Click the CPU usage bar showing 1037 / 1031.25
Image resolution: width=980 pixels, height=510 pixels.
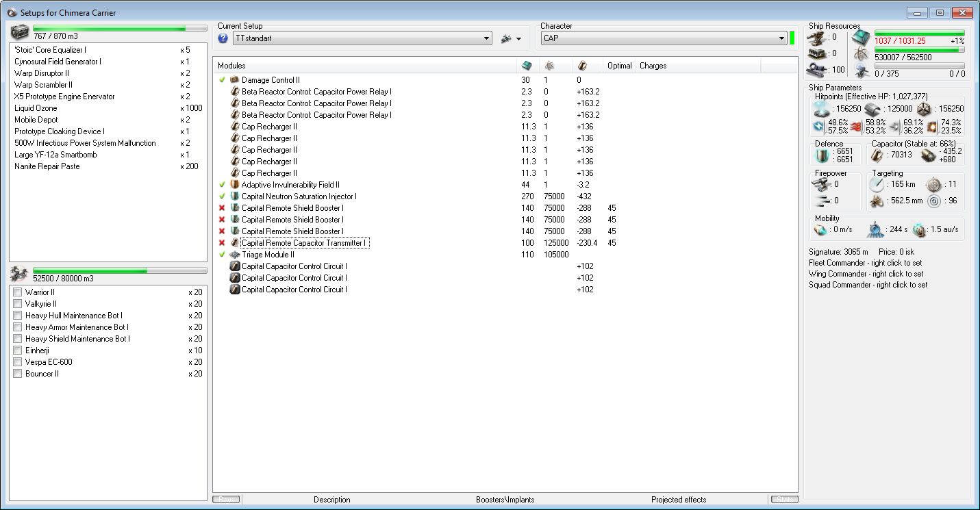point(919,33)
